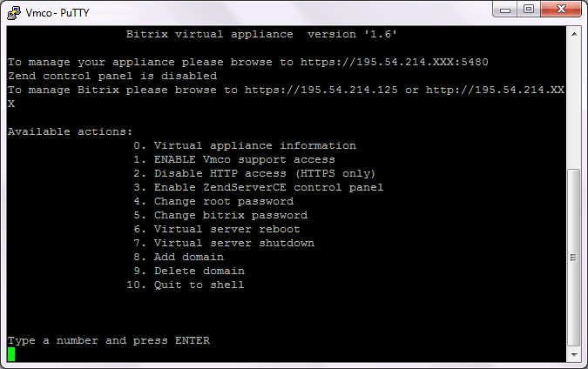The height and width of the screenshot is (369, 588).
Task: Click the "Add domain" option text
Action: coord(188,257)
